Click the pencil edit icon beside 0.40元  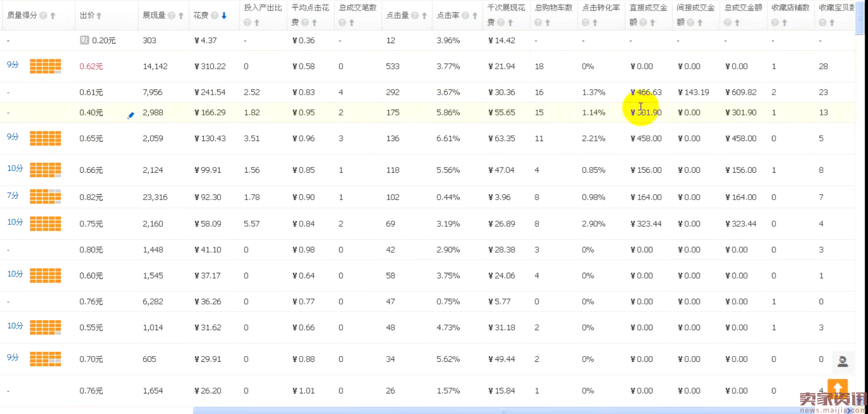131,115
